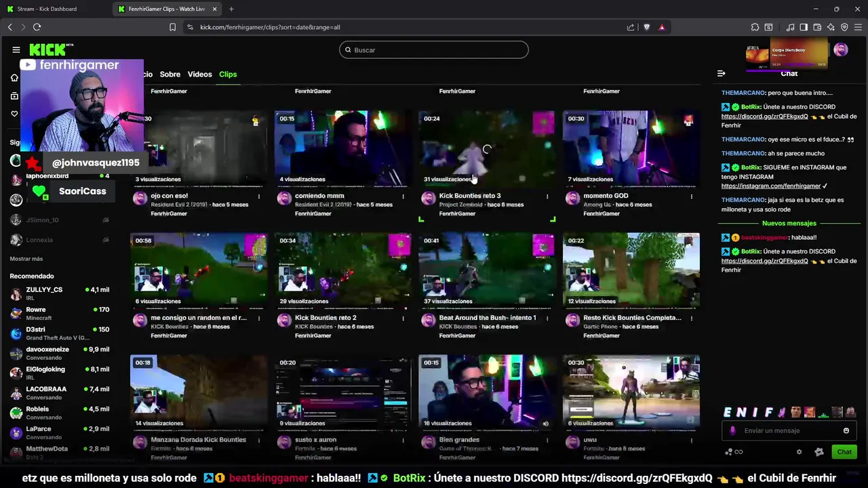Expand sidebar list with Mostrar más
The width and height of the screenshot is (868, 488).
pos(26,259)
